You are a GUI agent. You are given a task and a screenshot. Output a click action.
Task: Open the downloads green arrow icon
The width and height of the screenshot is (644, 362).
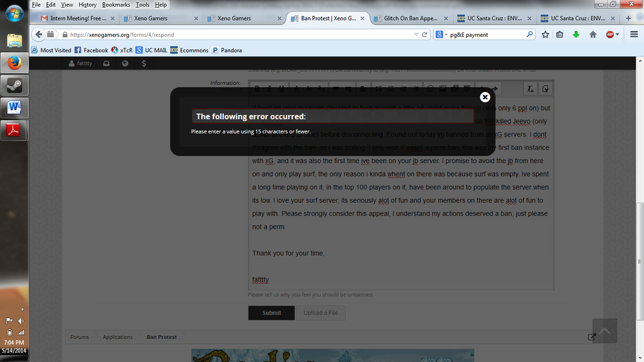(576, 35)
